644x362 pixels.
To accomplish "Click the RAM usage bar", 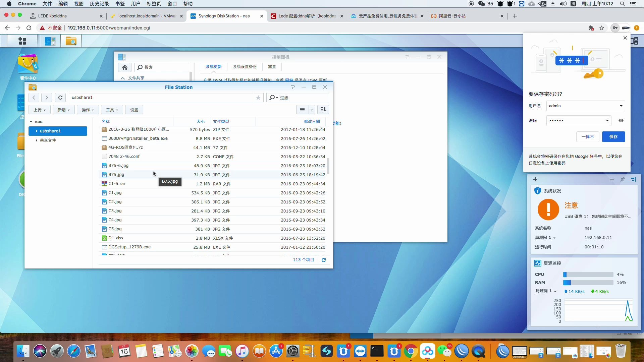I will point(588,283).
